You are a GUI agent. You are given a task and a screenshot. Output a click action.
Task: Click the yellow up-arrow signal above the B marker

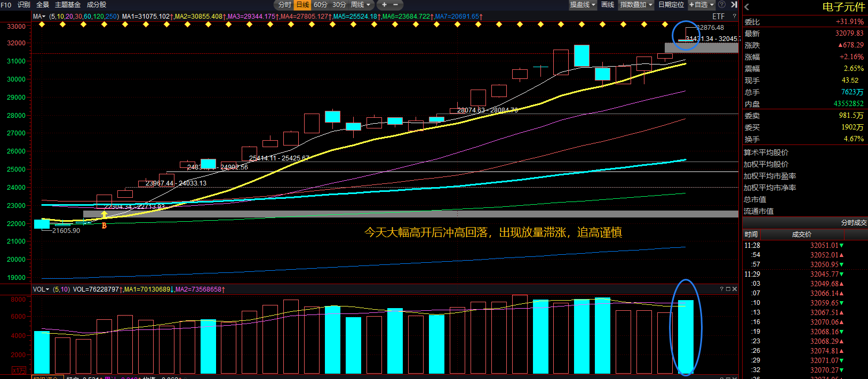105,215
